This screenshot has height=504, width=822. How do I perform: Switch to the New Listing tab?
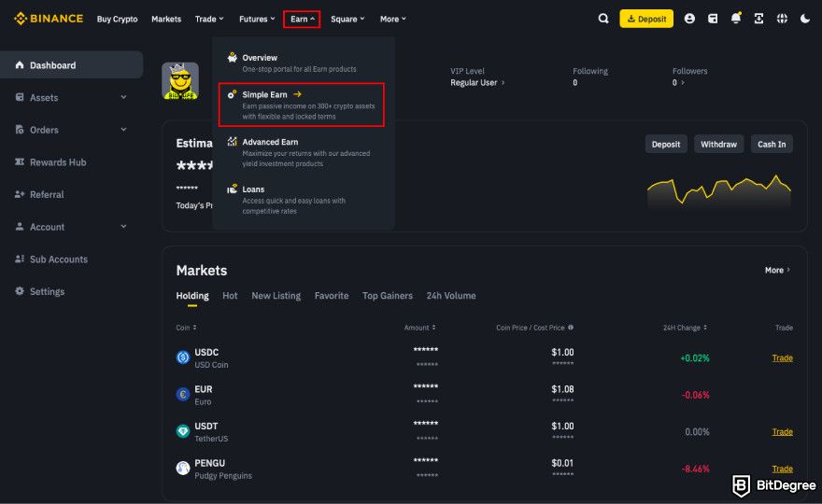276,296
